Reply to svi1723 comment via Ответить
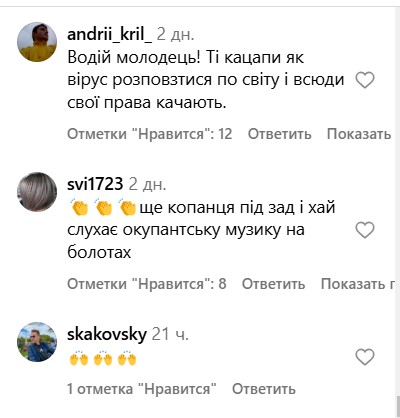Screen dimensions: 400x418 pyautogui.click(x=274, y=284)
